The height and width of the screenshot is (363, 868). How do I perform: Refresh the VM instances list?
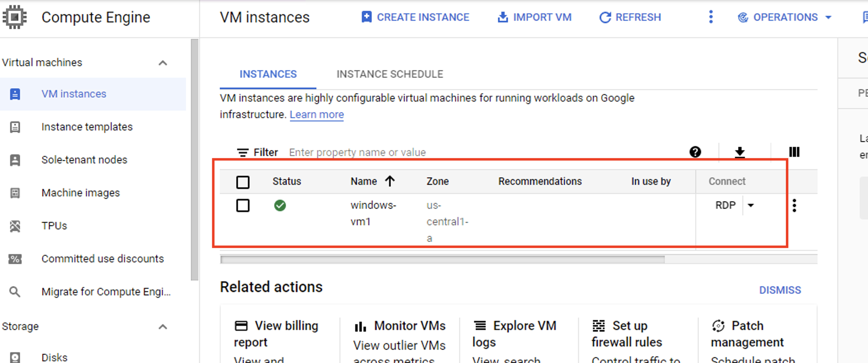tap(630, 17)
